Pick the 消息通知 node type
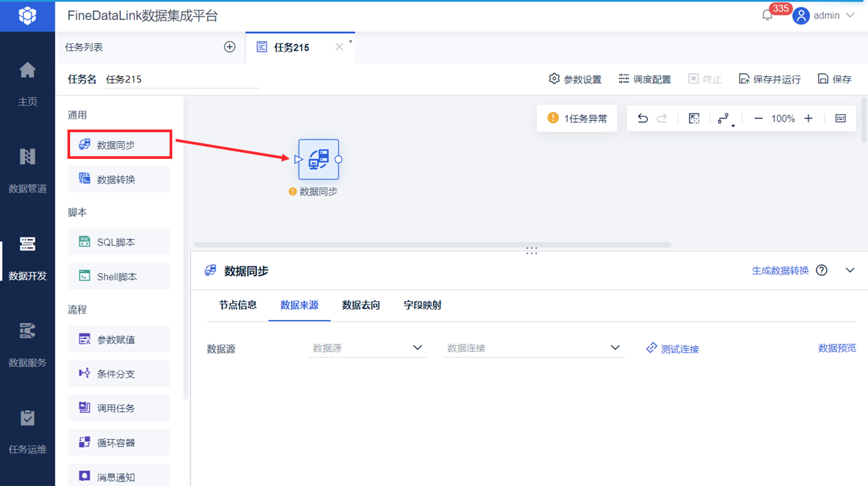 pyautogui.click(x=120, y=475)
